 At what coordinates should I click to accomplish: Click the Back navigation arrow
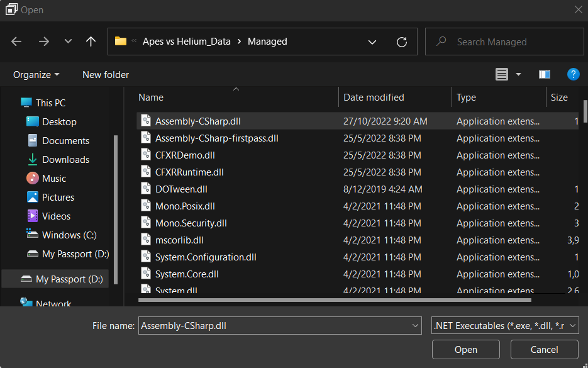16,42
